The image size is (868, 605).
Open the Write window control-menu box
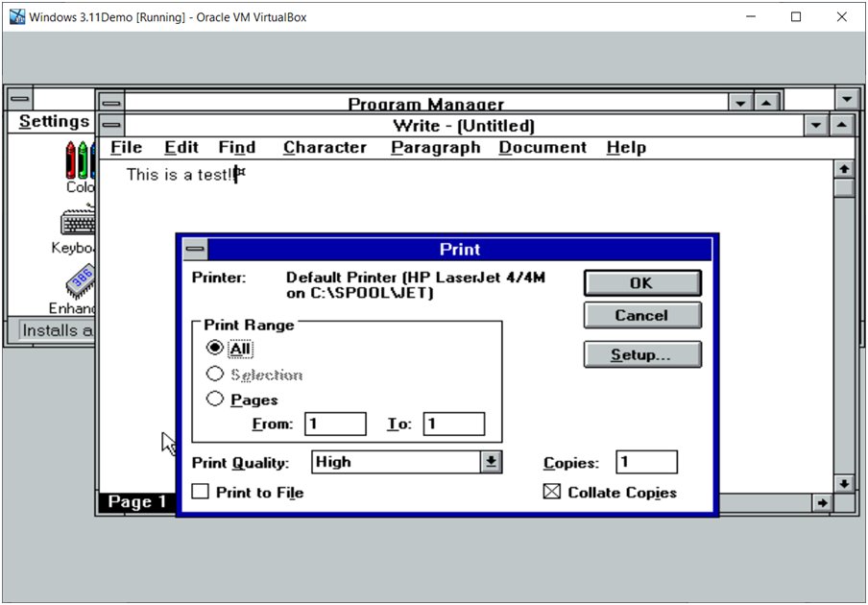(111, 125)
